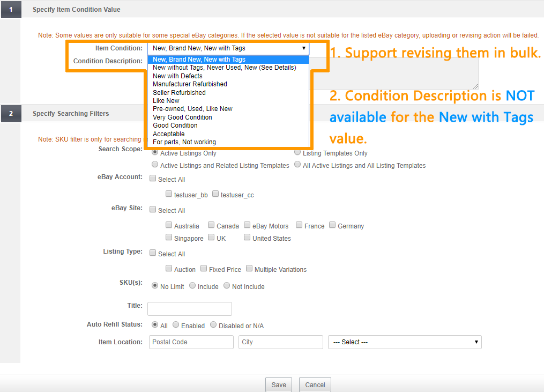Choose Enabled Auto Refill Status
The width and height of the screenshot is (544, 392).
pyautogui.click(x=176, y=324)
